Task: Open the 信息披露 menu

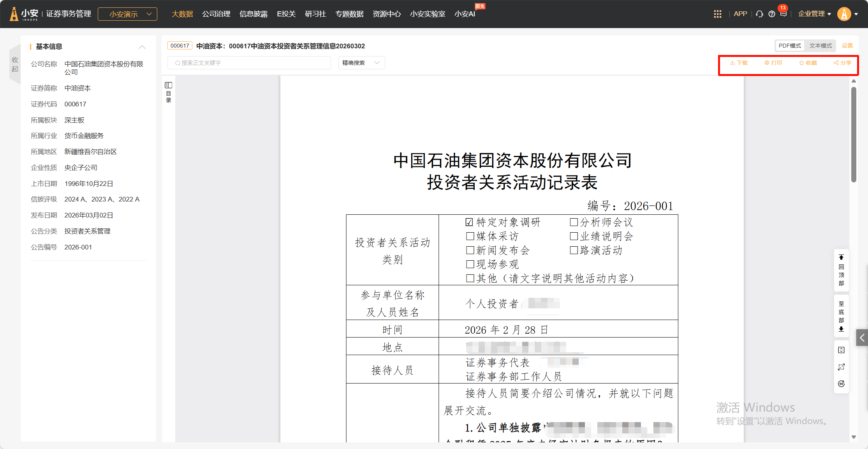Action: (x=254, y=14)
